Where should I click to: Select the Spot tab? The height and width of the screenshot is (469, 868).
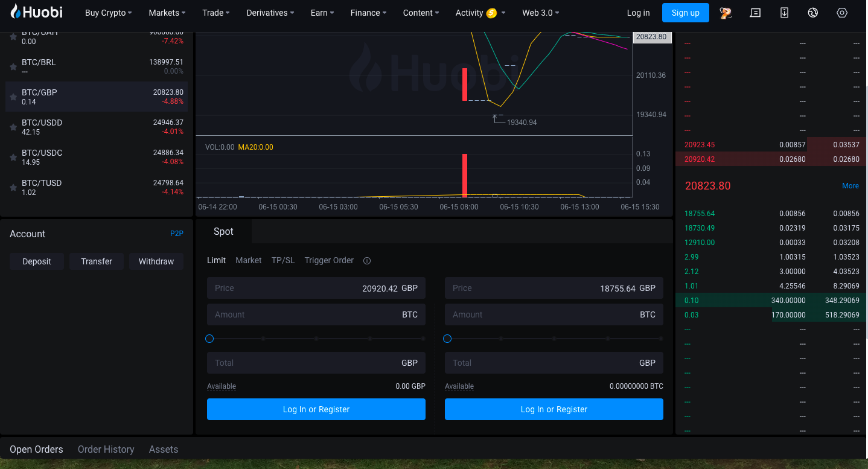(x=223, y=232)
